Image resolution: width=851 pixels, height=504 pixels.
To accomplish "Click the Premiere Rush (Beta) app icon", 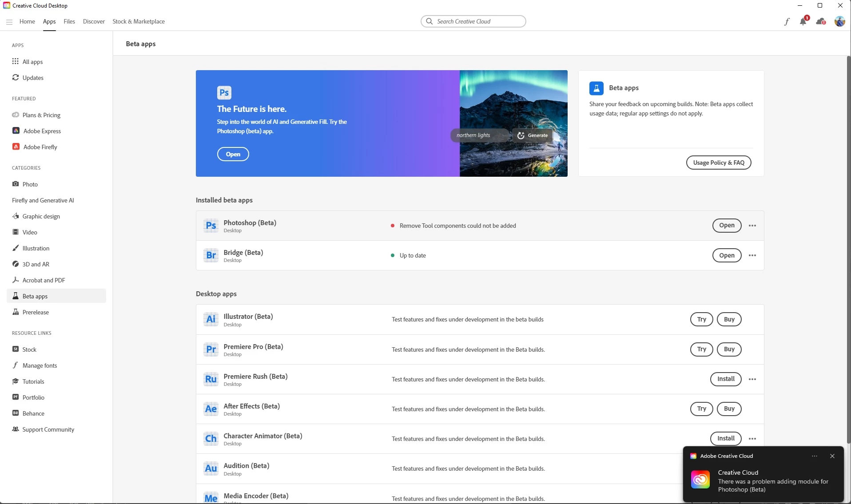I will click(211, 379).
